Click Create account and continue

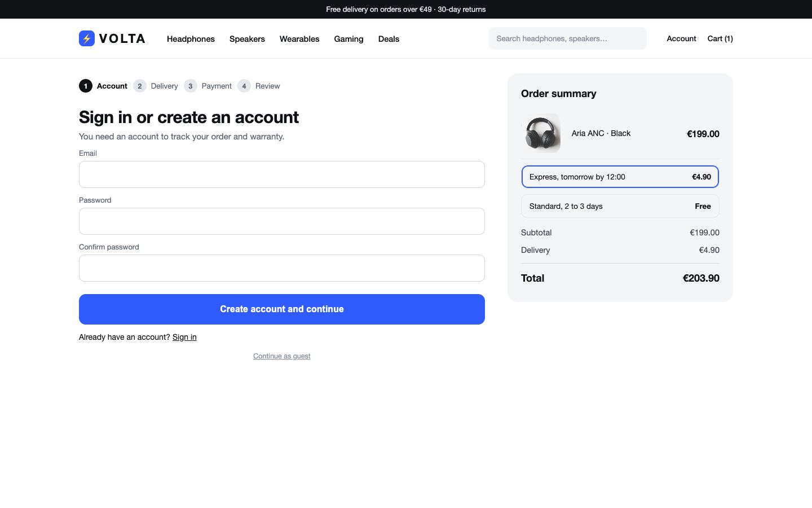pyautogui.click(x=282, y=309)
